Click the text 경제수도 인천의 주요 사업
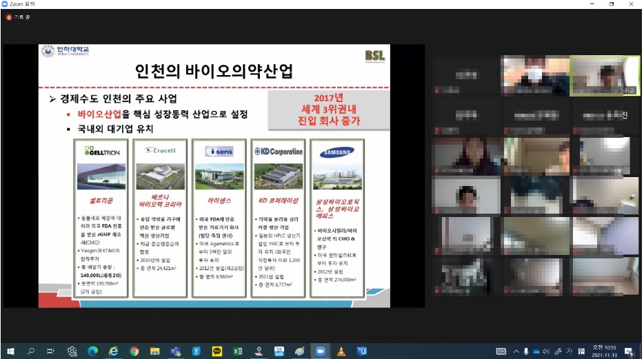The image size is (644, 359). click(119, 99)
